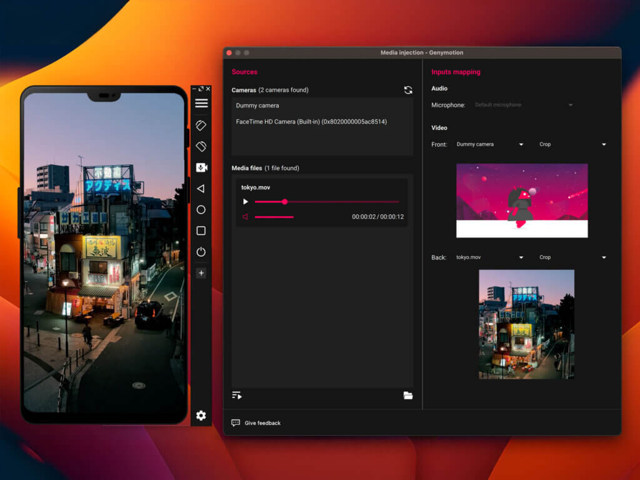Open the Back camera Crop dropdown
Viewport: 640px width, 480px height.
tap(572, 257)
